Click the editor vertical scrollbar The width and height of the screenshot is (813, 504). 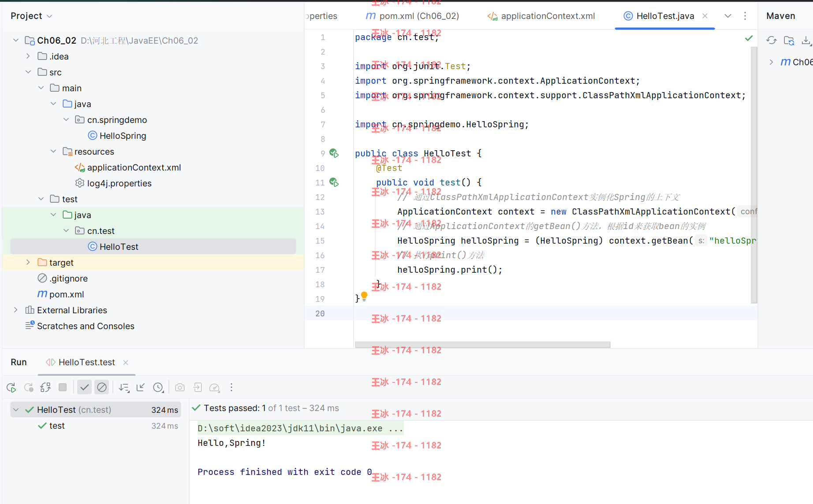pos(753,174)
